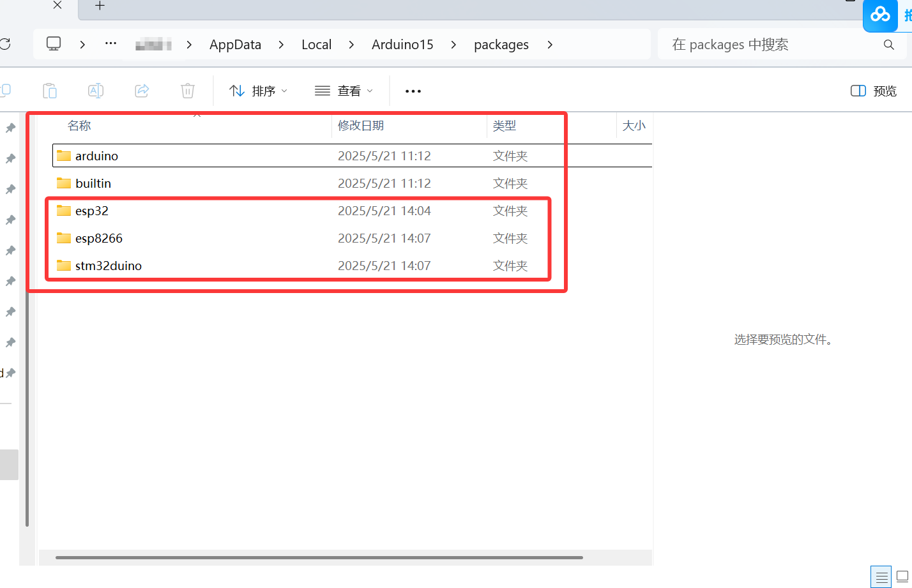Viewport: 912px width, 588px height.
Task: Navigate to AppData in the breadcrumb
Action: click(235, 45)
